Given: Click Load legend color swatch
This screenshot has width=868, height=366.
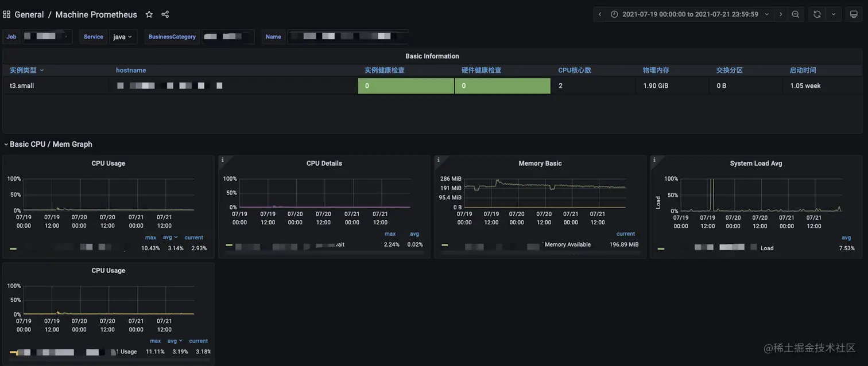Looking at the screenshot, I should pos(661,248).
